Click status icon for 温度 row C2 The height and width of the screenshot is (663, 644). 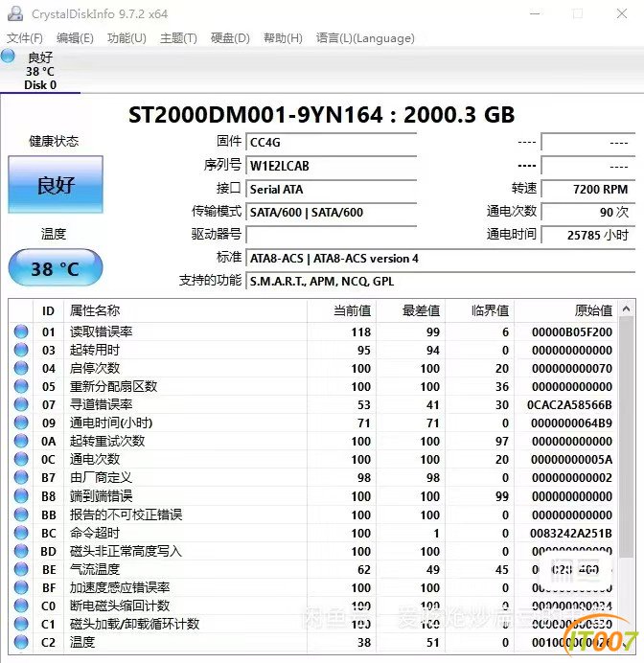click(x=21, y=642)
